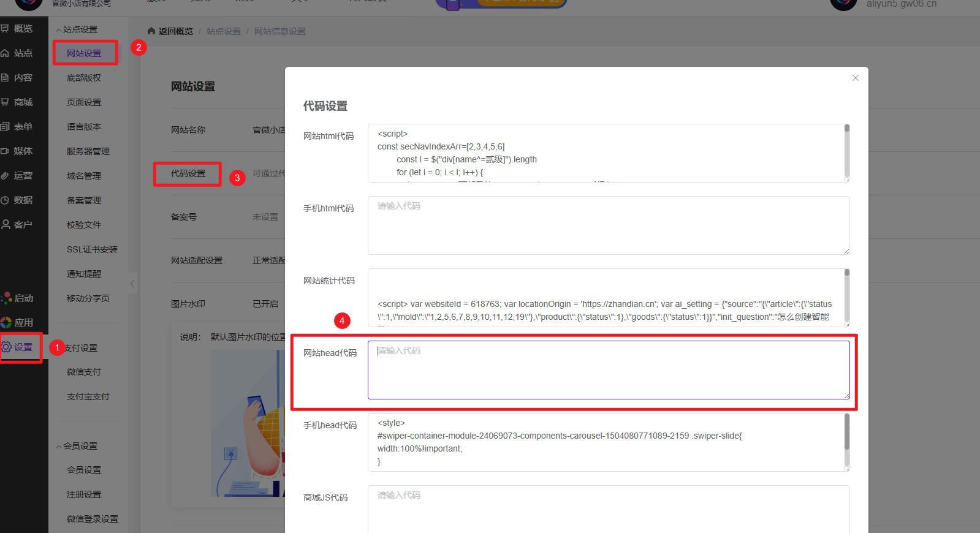Image resolution: width=980 pixels, height=533 pixels.
Task: Open the 启动 launch section
Action: point(17,298)
